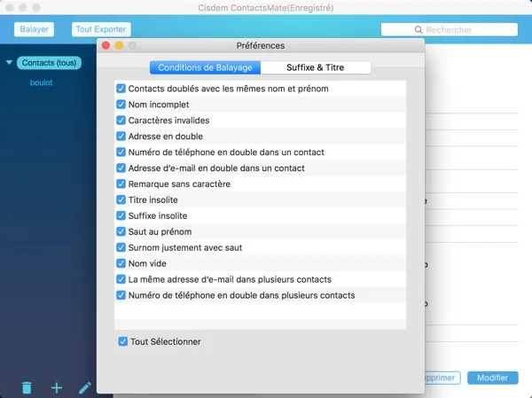Click the Modifier button
The image size is (532, 398).
tap(493, 378)
